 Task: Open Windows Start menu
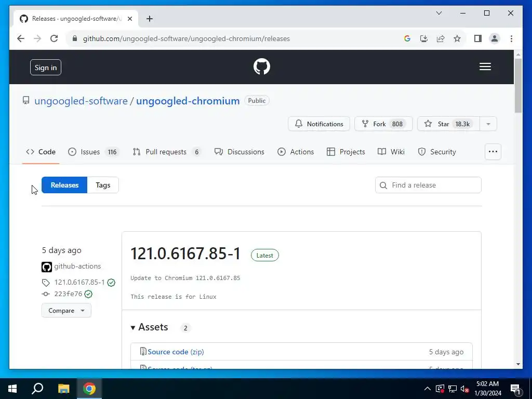(x=12, y=389)
